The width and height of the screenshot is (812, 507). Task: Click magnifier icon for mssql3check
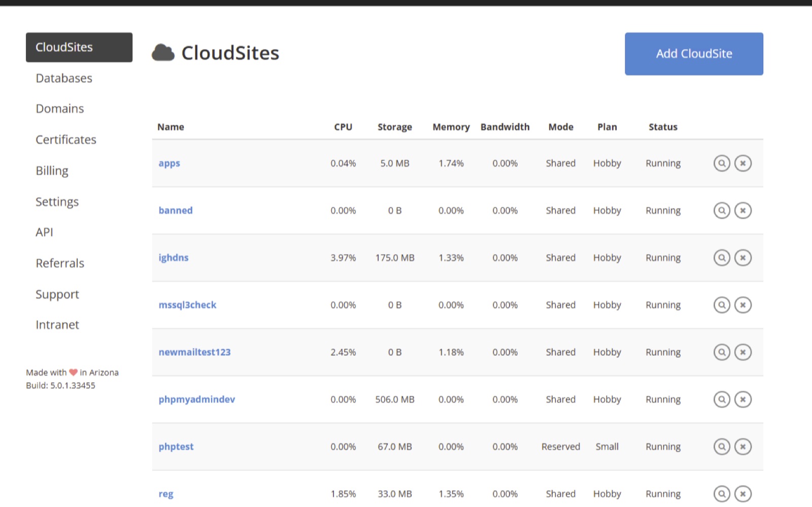pyautogui.click(x=722, y=305)
